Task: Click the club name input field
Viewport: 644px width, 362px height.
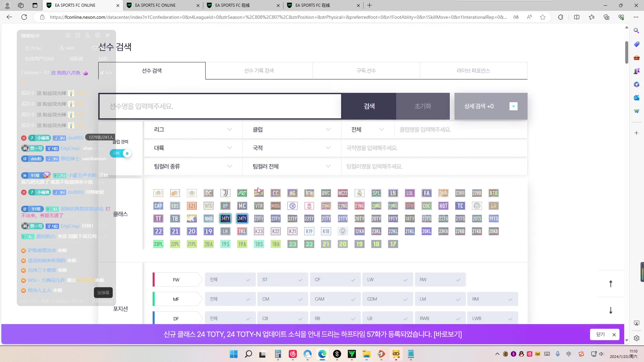Action: [461, 129]
